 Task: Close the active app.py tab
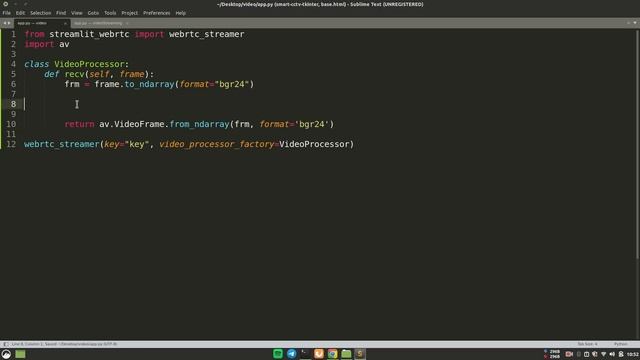point(65,23)
